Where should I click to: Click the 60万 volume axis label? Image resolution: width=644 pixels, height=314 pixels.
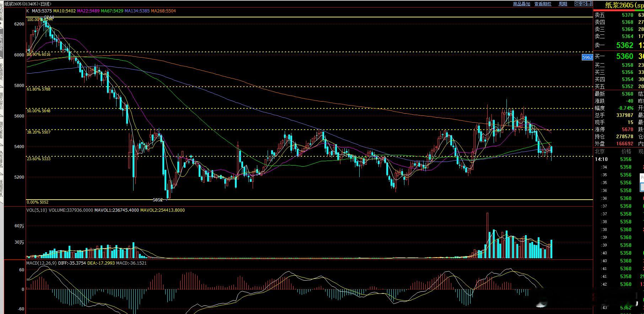(x=19, y=226)
